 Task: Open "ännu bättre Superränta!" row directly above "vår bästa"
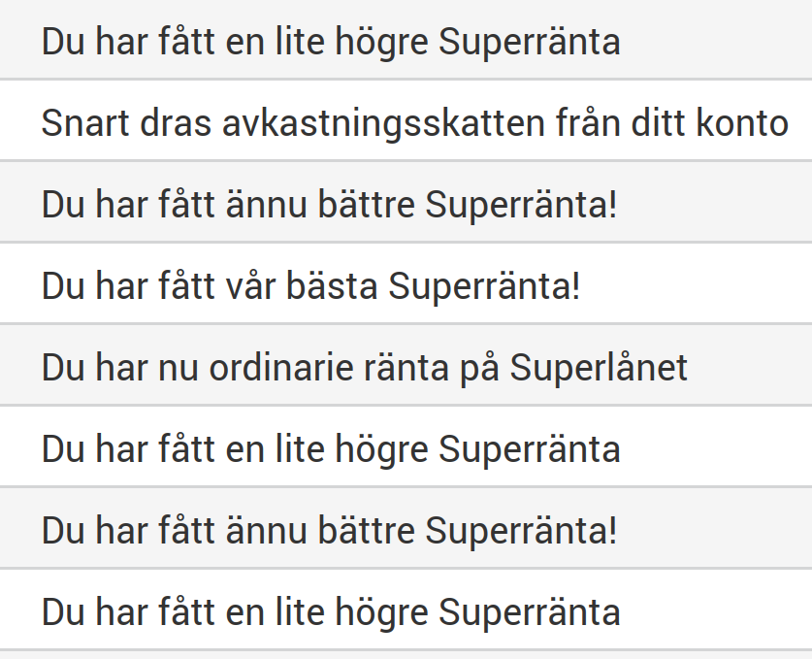pyautogui.click(x=328, y=206)
